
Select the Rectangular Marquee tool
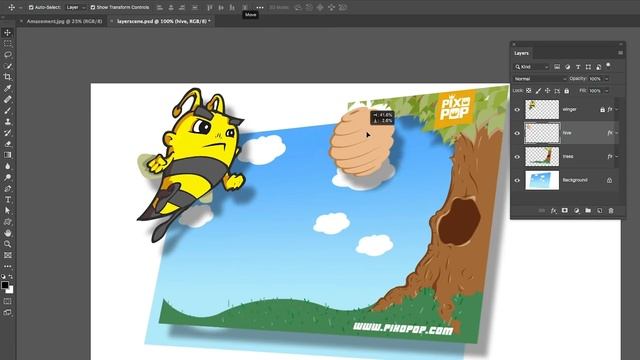pos(7,43)
